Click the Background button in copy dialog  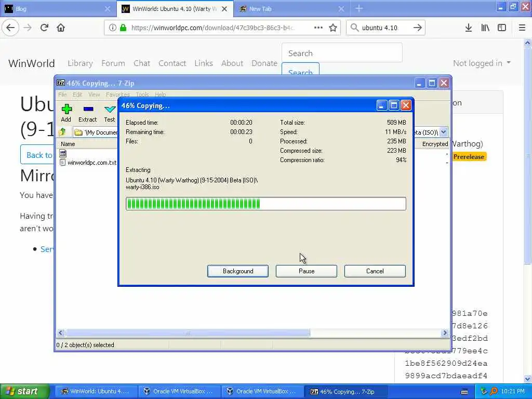point(238,271)
